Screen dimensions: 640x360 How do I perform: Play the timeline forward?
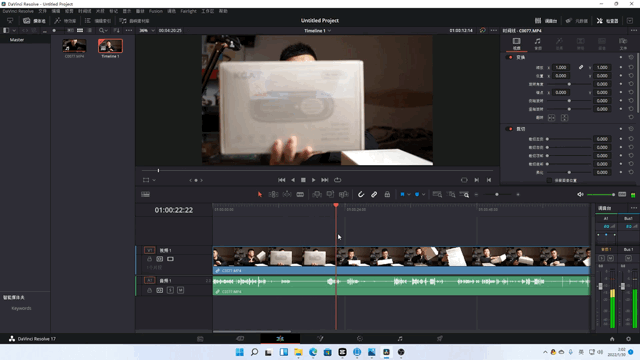point(313,180)
